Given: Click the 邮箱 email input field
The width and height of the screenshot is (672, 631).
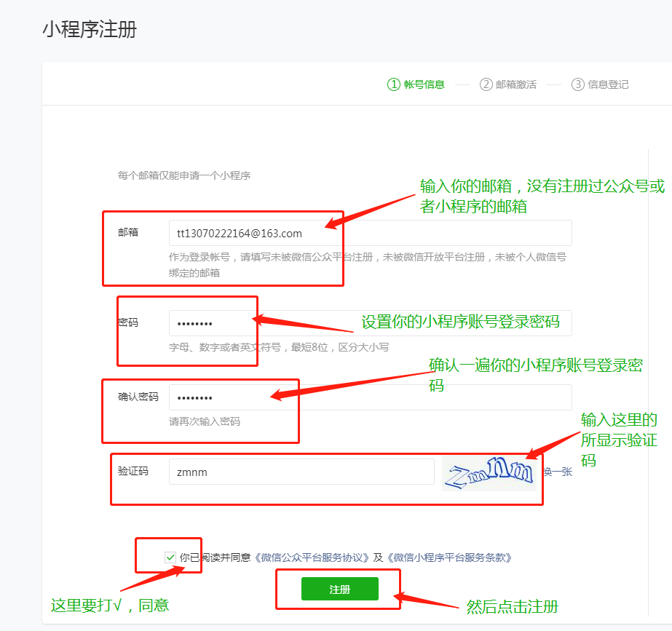Looking at the screenshot, I should (x=371, y=233).
